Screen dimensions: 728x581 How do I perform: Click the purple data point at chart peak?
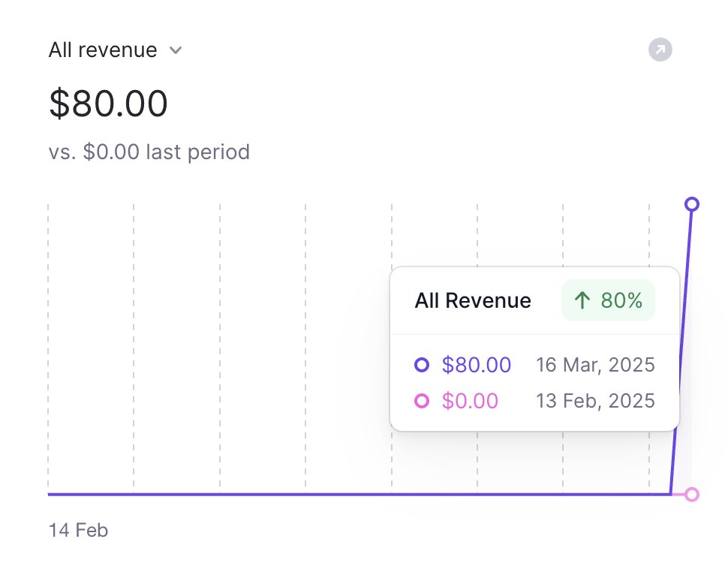point(692,204)
